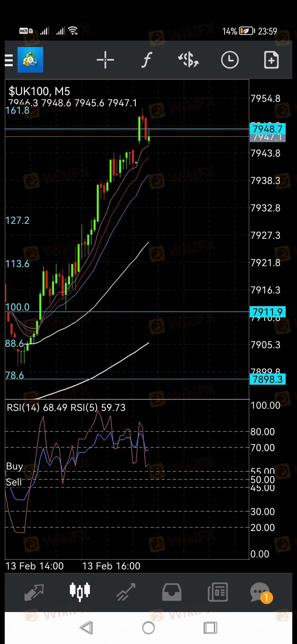Tap the 13 Feb 16:00 time label
Viewport: 297px width, 644px height.
click(111, 566)
